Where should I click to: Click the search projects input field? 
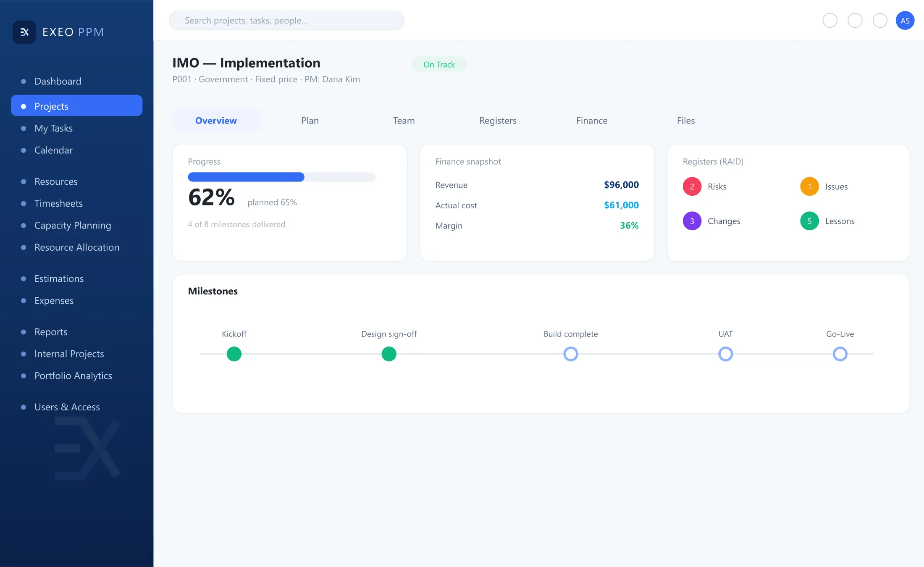(286, 20)
